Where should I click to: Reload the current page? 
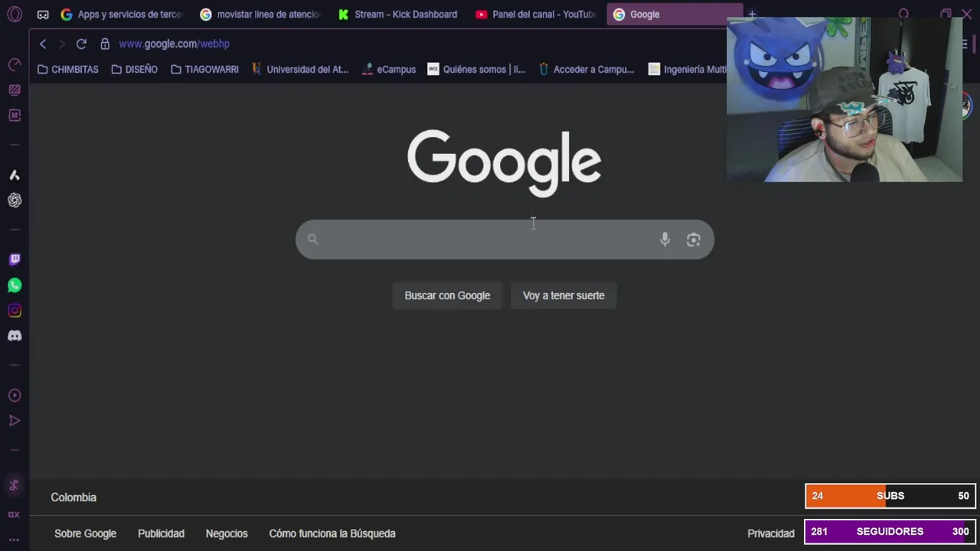pyautogui.click(x=81, y=44)
